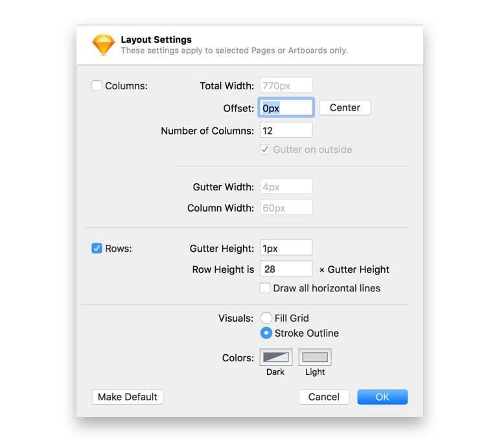Image resolution: width=499 pixels, height=448 pixels.
Task: Click the Gutter Width field
Action: [x=286, y=186]
